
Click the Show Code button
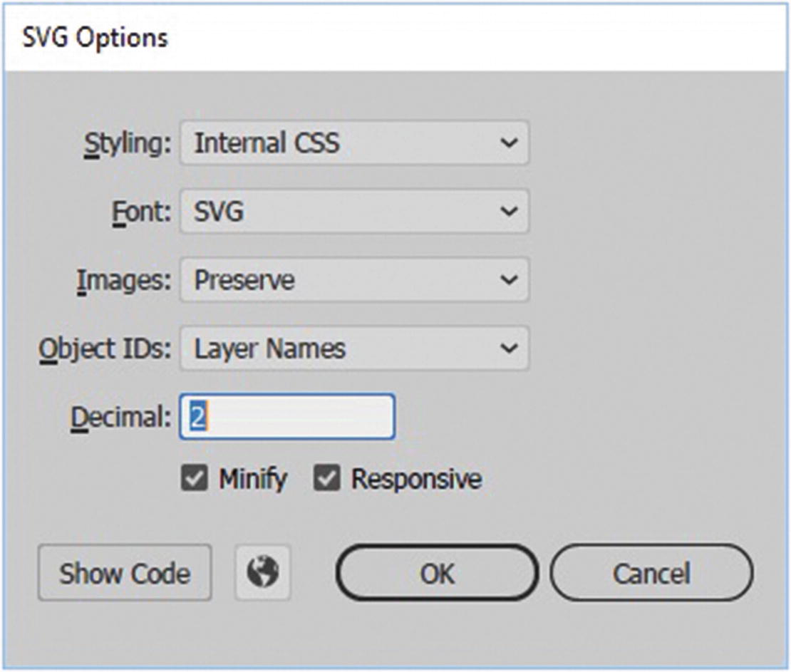125,572
